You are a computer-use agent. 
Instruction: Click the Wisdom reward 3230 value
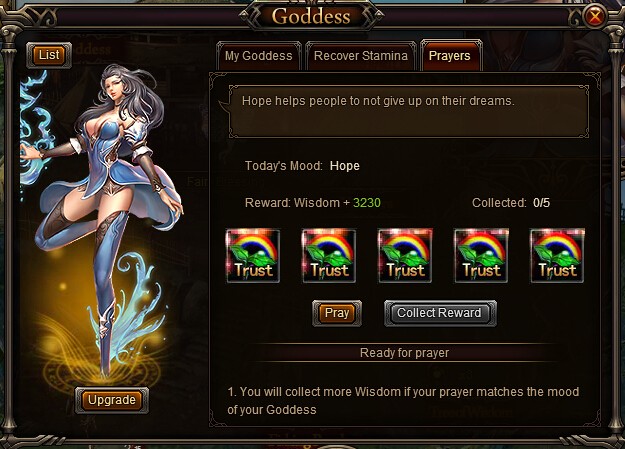[367, 203]
